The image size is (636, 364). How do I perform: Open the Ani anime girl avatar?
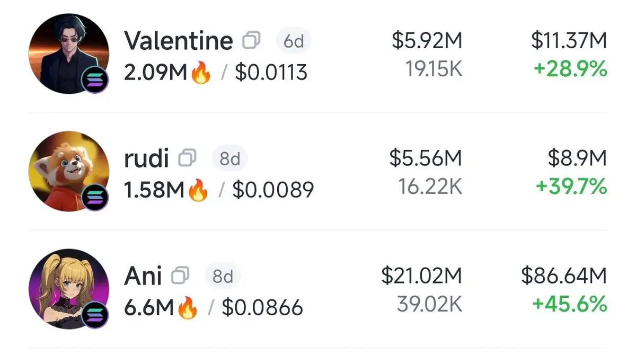(x=69, y=289)
